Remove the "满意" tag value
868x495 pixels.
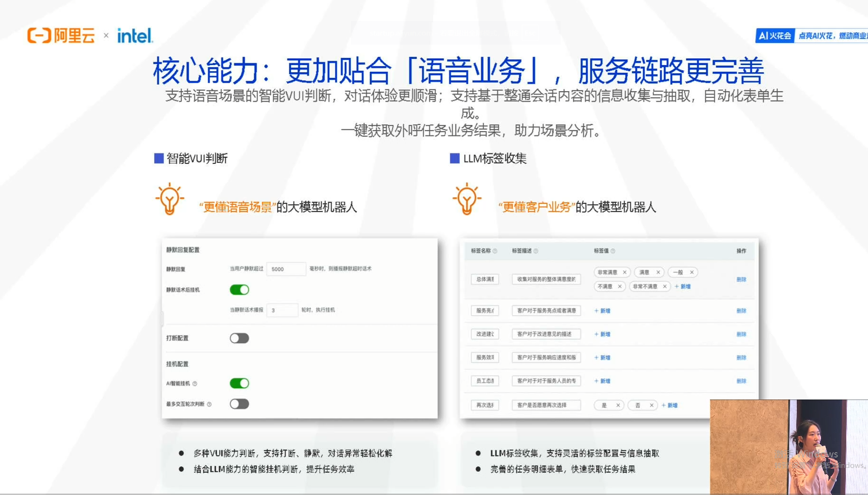[659, 272]
